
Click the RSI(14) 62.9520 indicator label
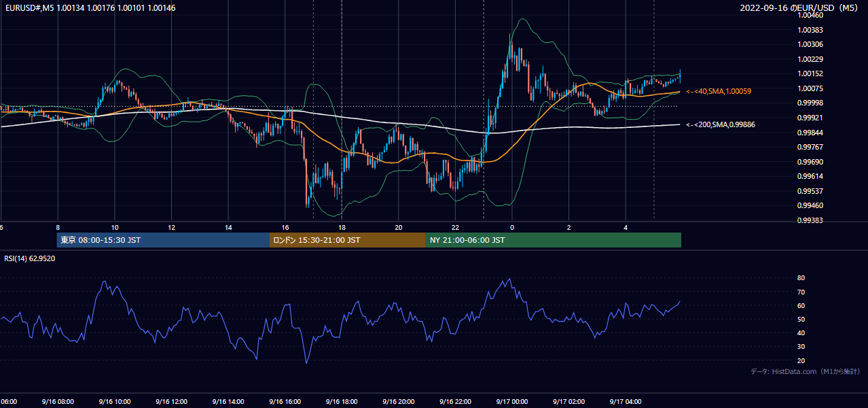[30, 258]
